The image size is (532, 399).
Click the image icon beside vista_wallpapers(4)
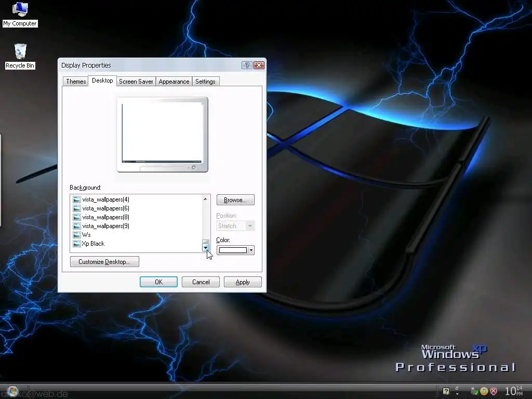pos(77,199)
